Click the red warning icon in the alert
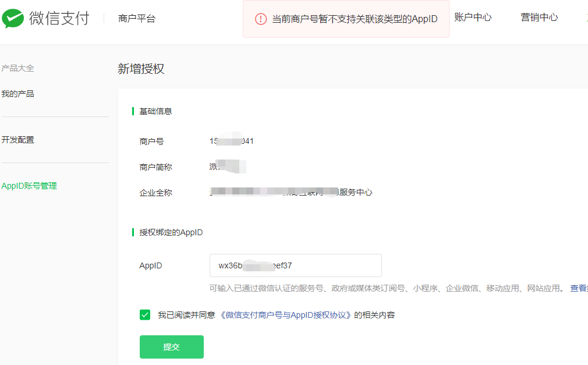The width and height of the screenshot is (588, 365). coord(261,19)
